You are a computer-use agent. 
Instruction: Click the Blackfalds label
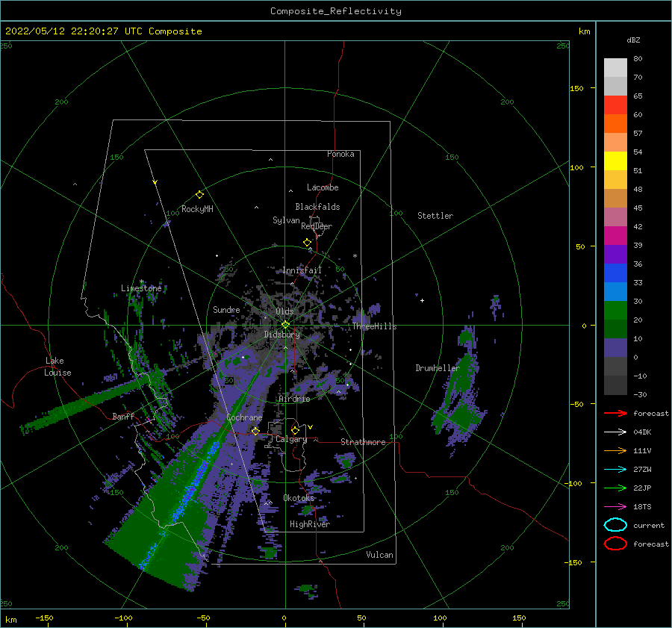(x=317, y=207)
